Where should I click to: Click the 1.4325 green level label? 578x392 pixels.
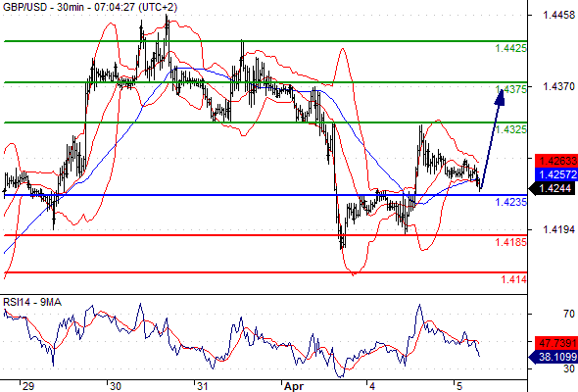point(511,129)
